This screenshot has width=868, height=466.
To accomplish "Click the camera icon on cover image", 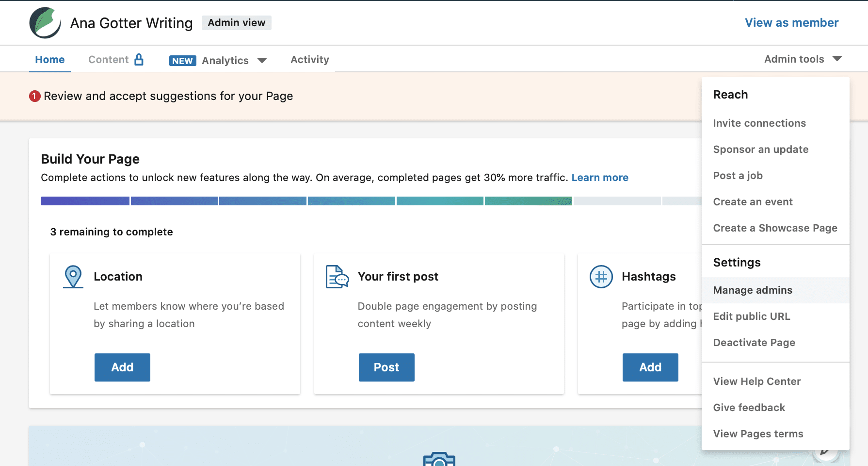I will [x=439, y=459].
